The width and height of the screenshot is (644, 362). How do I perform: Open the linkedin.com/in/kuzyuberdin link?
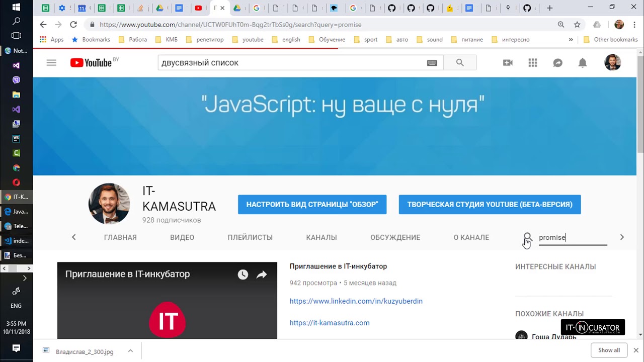(x=356, y=301)
